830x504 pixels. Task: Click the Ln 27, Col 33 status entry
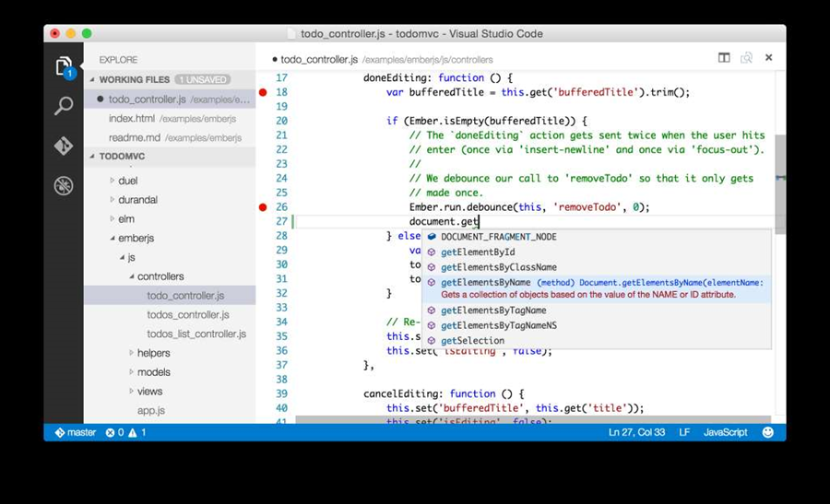(x=636, y=432)
